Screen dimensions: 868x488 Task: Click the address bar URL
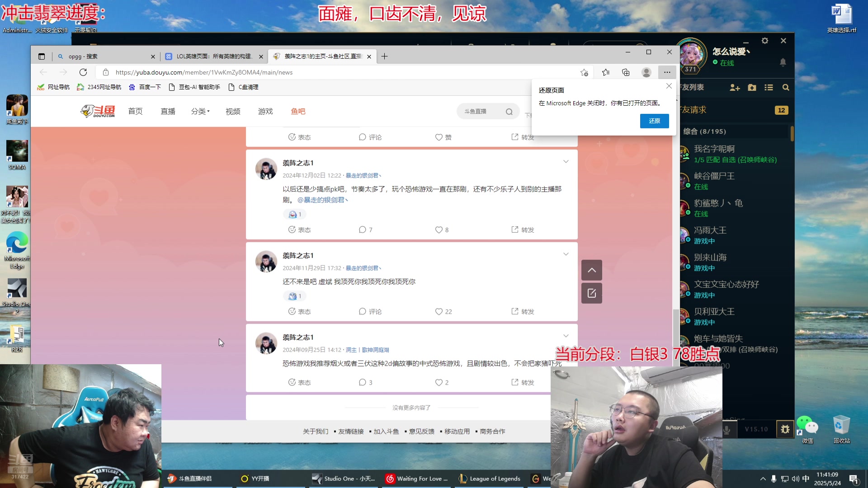[204, 72]
